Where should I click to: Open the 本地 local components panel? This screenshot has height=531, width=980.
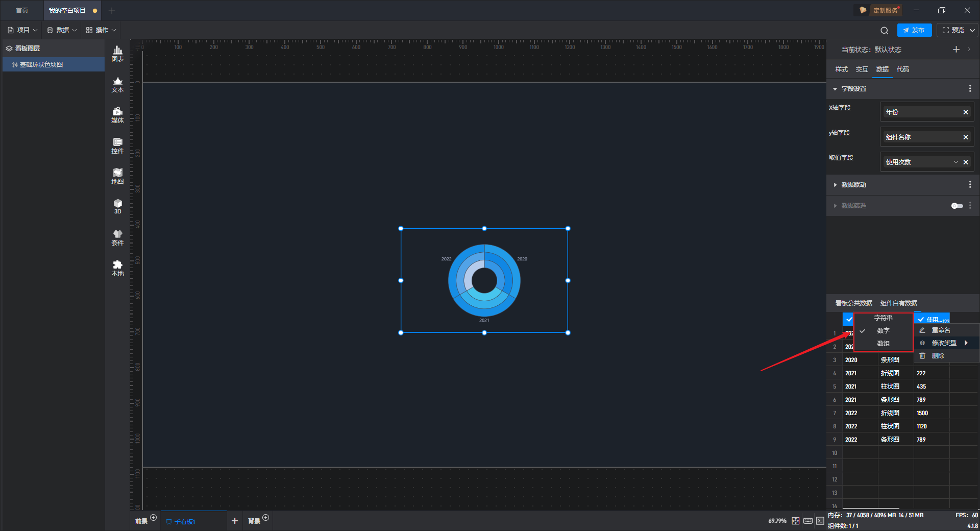117,268
